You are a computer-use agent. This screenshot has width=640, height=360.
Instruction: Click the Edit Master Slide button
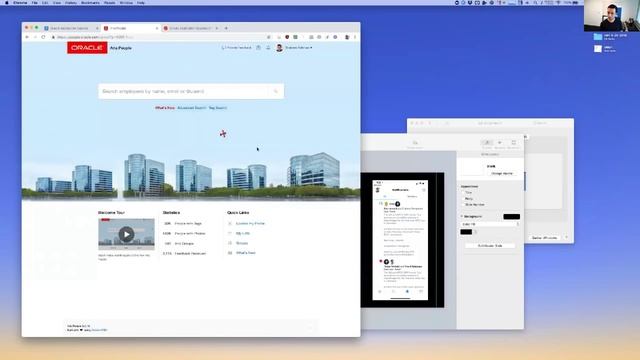pos(490,246)
